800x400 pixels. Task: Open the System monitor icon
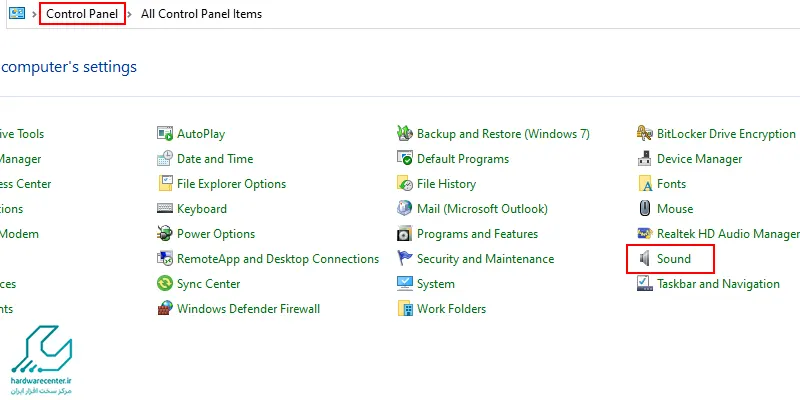click(405, 284)
